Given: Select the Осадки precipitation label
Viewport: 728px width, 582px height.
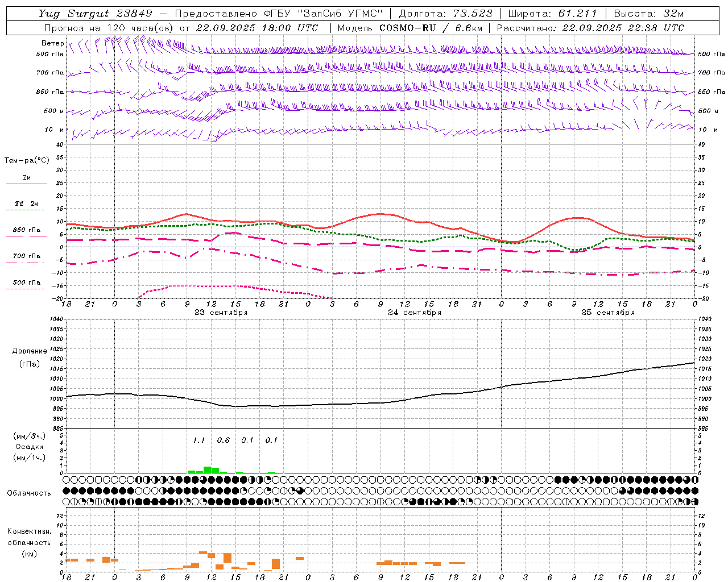Looking at the screenshot, I should (x=30, y=447).
